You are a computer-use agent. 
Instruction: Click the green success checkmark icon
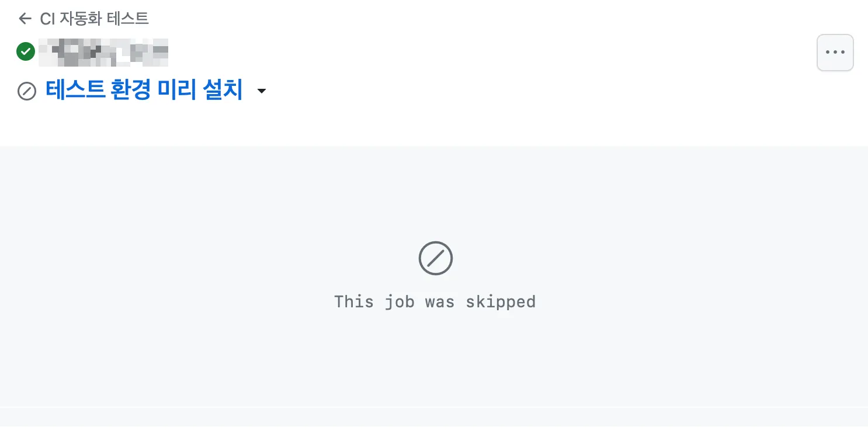(26, 51)
